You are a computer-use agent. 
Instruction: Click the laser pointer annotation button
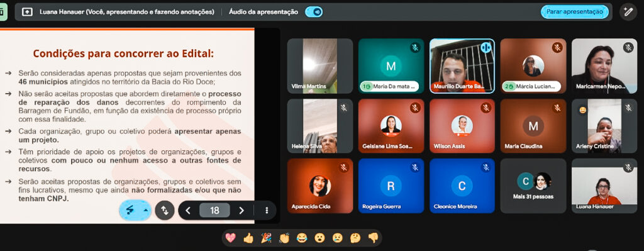130,210
